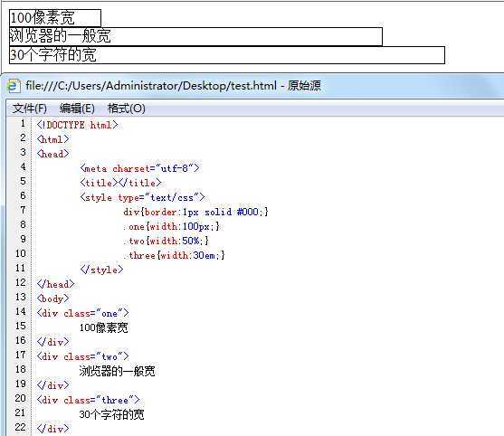Image resolution: width=504 pixels, height=436 pixels.
Task: Click source text '浏览器的一般宽' on line 18
Action: (x=117, y=371)
